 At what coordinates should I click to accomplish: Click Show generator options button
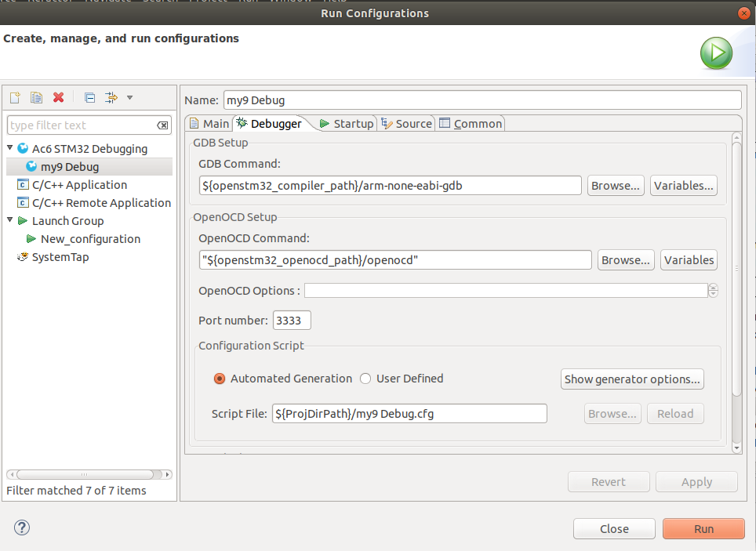(x=633, y=379)
